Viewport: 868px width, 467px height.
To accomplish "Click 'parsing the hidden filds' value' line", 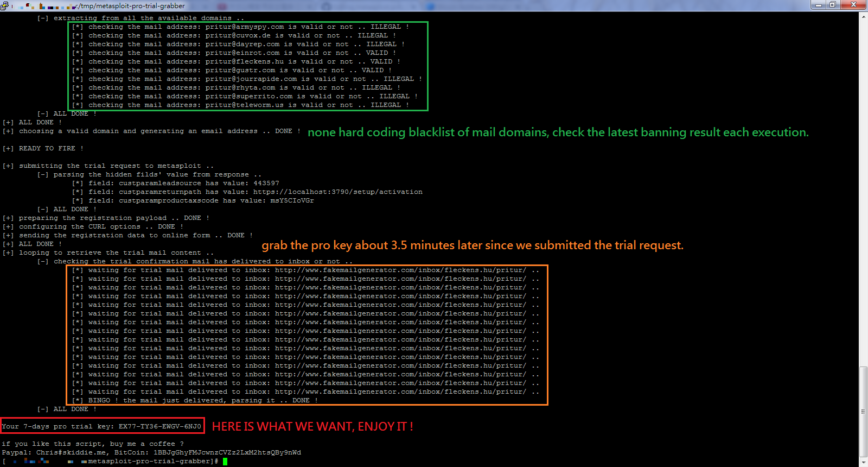I will (x=149, y=174).
